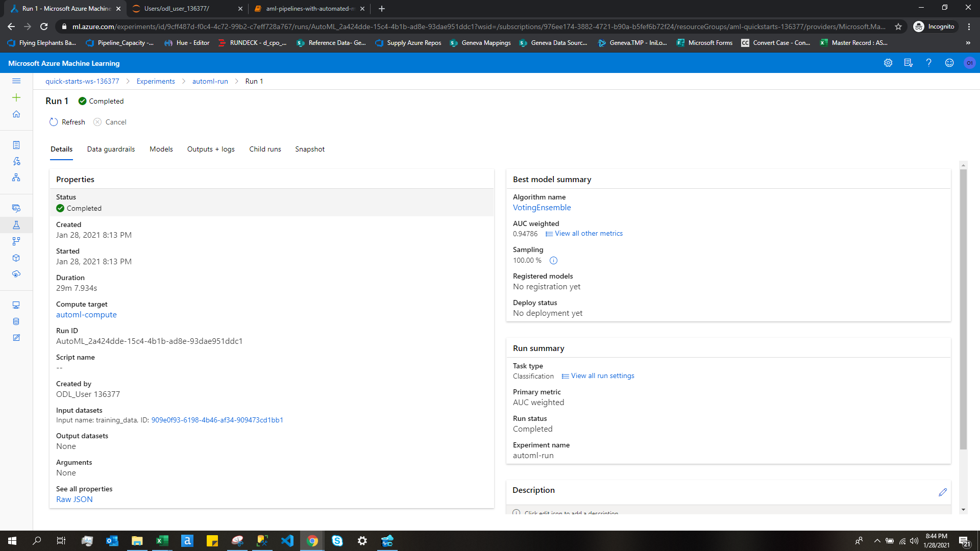
Task: Click the Experiments flask icon in the sidebar
Action: [16, 225]
